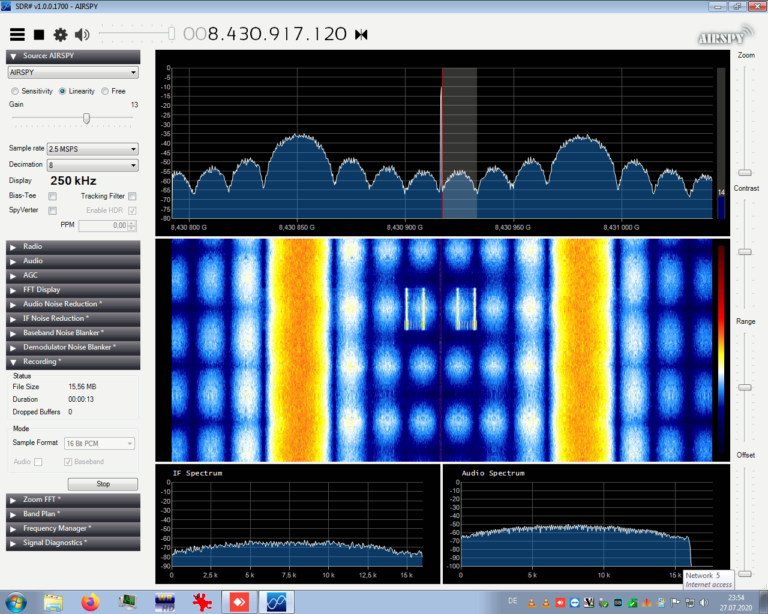Click the TeamViewer tray icon
768x614 pixels.
tap(575, 603)
